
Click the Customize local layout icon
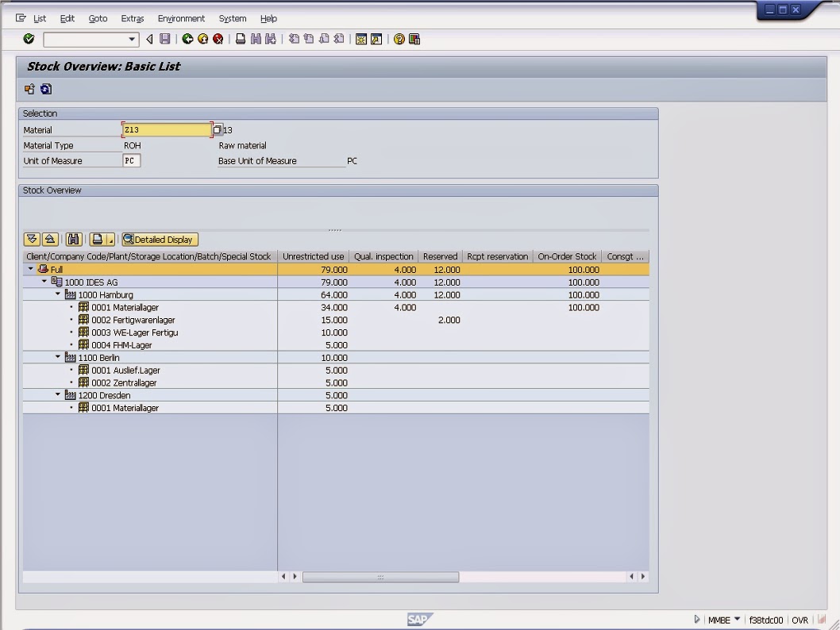(x=414, y=39)
